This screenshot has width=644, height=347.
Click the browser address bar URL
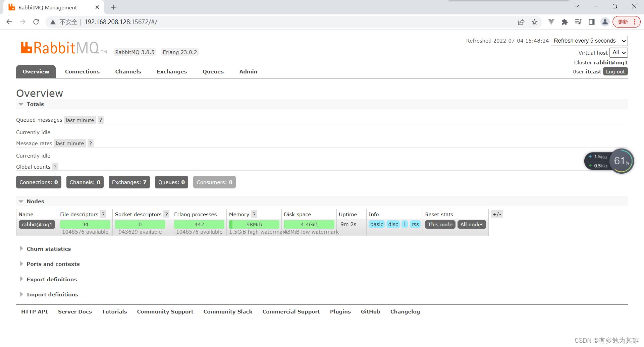[x=121, y=22]
